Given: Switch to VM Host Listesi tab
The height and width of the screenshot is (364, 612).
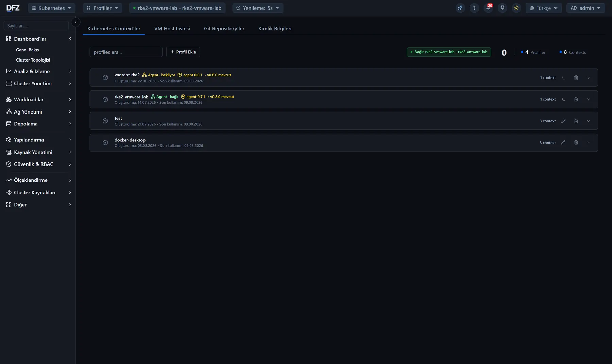Looking at the screenshot, I should pos(172,29).
